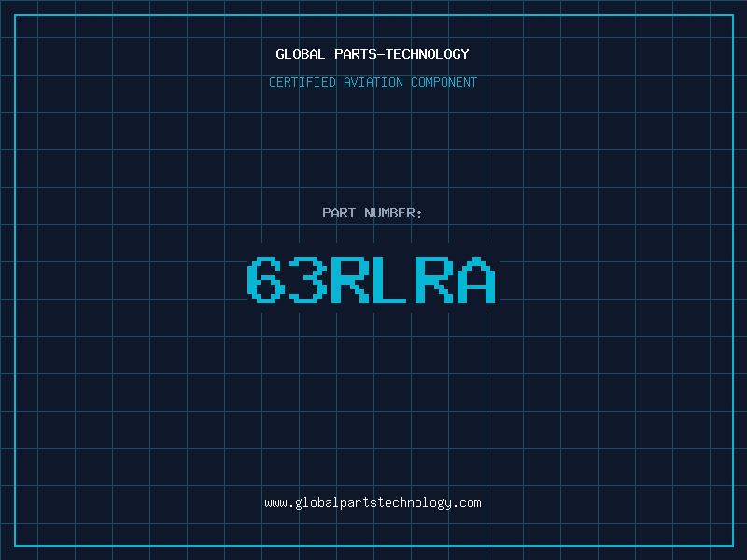The width and height of the screenshot is (747, 560).
Task: Select the part number 63RLRA
Action: point(373,279)
